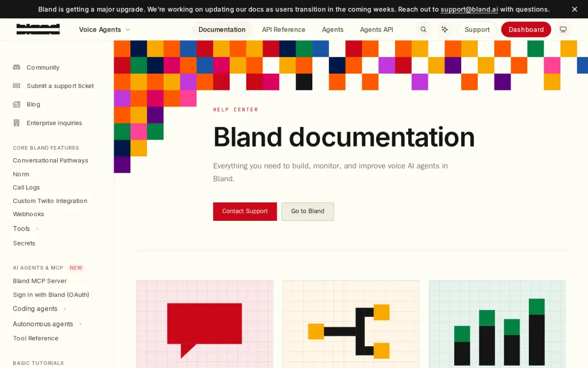Open the AI assistant sparkle icon
Screen dimensions: 588x368
pos(445,29)
